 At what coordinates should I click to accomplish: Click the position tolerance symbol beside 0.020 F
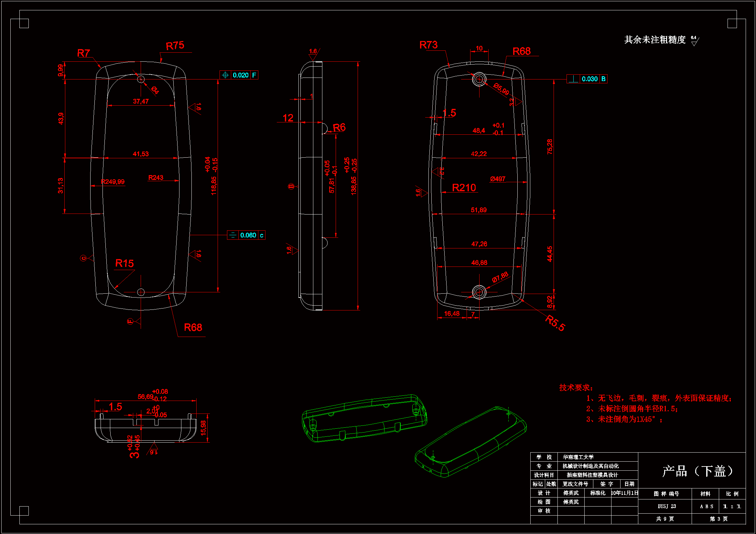point(225,75)
